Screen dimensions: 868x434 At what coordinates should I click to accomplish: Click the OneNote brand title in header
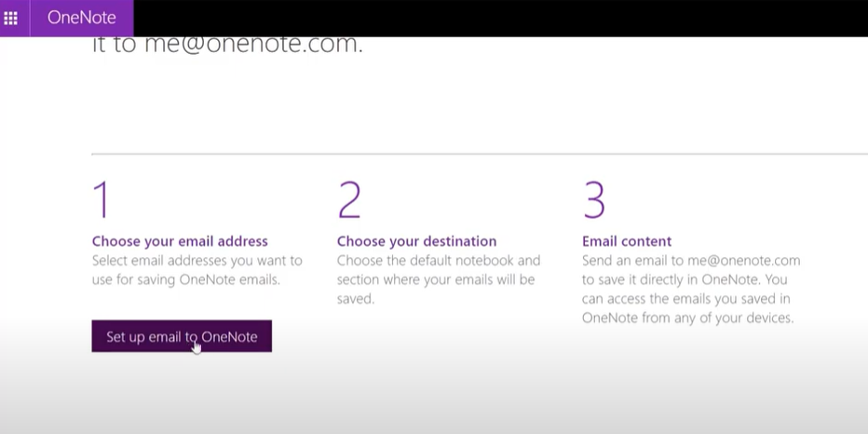click(x=81, y=18)
